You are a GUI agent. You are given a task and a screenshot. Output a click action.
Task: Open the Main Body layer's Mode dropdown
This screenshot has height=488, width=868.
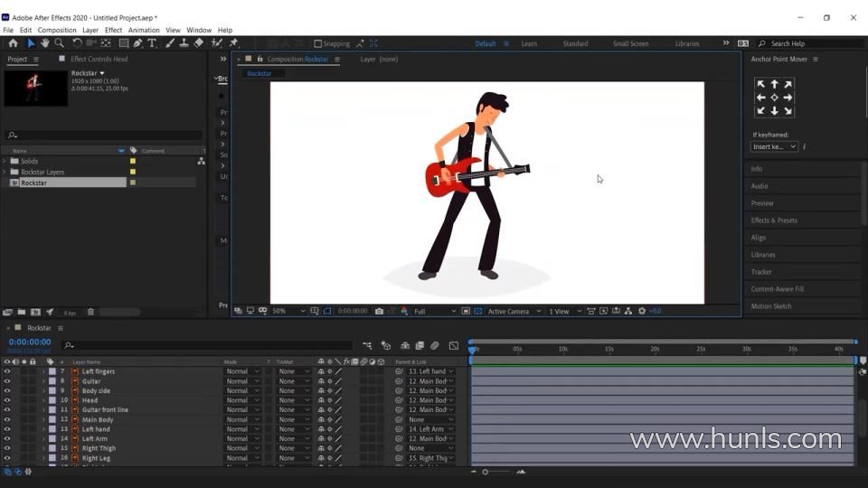pos(242,419)
